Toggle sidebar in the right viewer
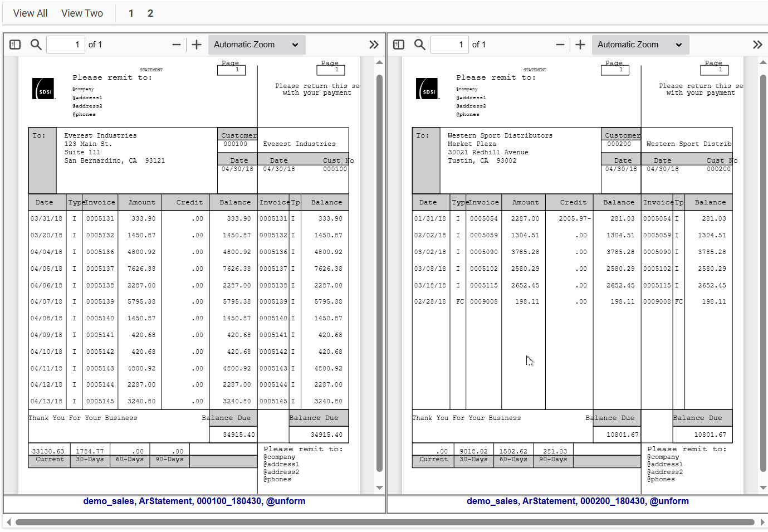The width and height of the screenshot is (768, 532). tap(399, 45)
